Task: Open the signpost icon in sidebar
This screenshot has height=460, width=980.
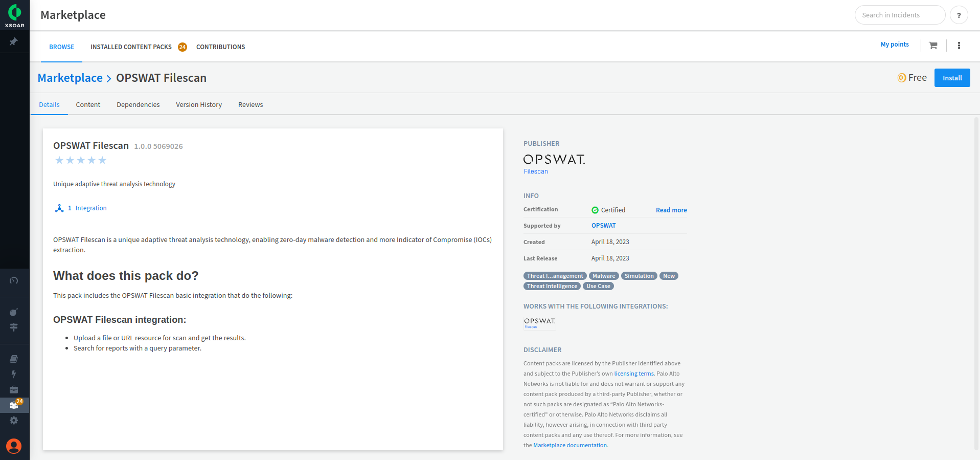Action: [14, 327]
